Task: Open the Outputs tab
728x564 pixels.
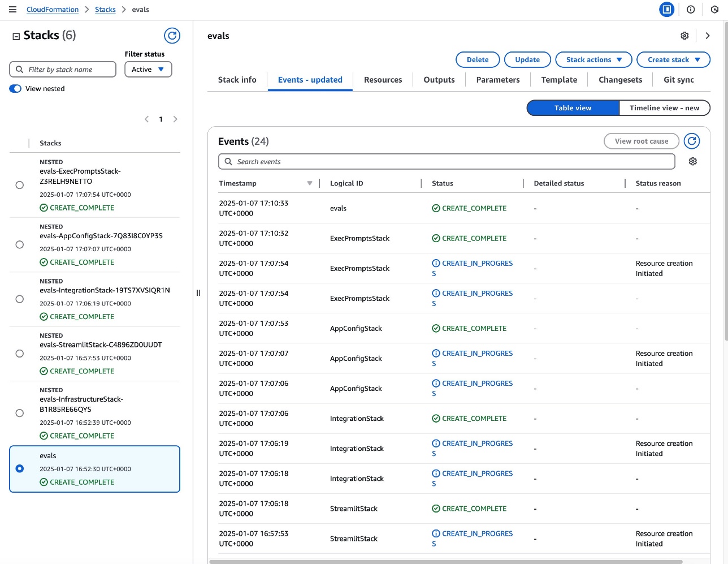Action: (x=439, y=80)
